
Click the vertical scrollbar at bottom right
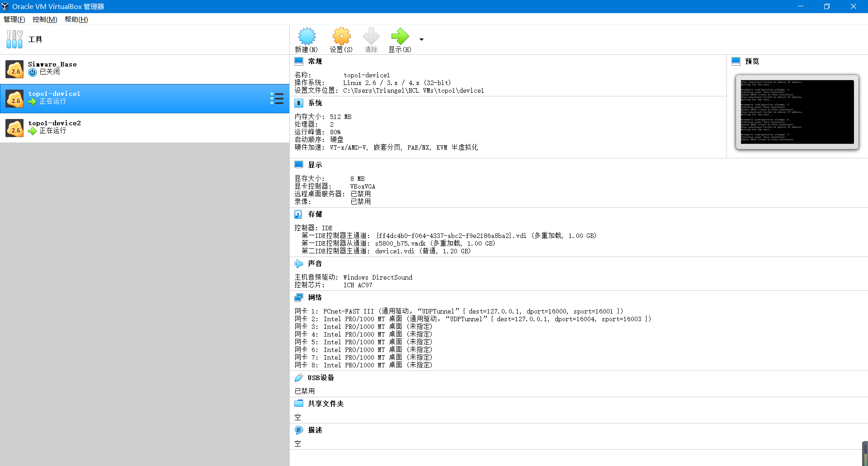865,453
